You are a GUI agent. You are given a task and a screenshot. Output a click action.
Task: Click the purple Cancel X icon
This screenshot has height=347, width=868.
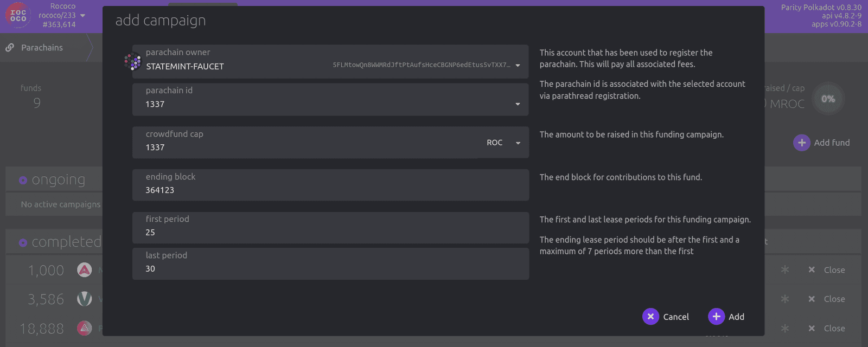[650, 317]
